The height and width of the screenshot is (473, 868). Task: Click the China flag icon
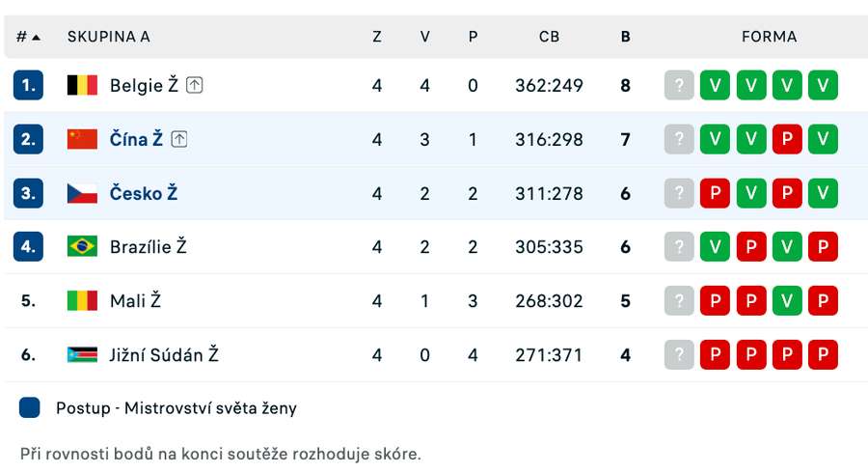(82, 139)
